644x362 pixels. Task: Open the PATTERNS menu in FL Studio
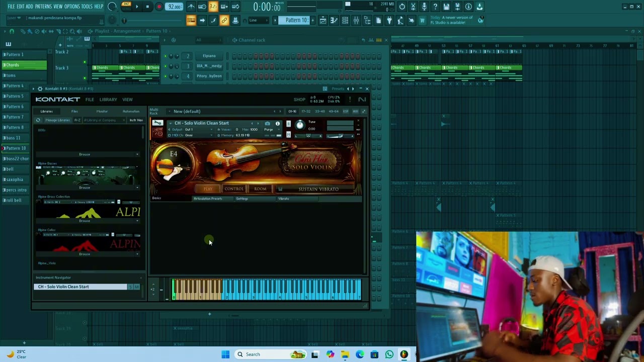click(x=43, y=7)
